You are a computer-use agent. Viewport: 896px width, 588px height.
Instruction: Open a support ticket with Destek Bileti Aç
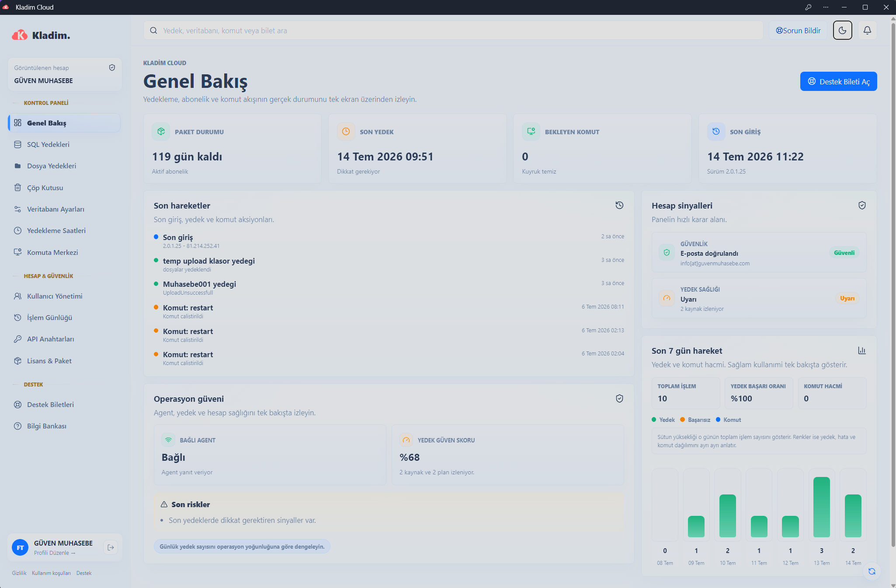point(838,81)
